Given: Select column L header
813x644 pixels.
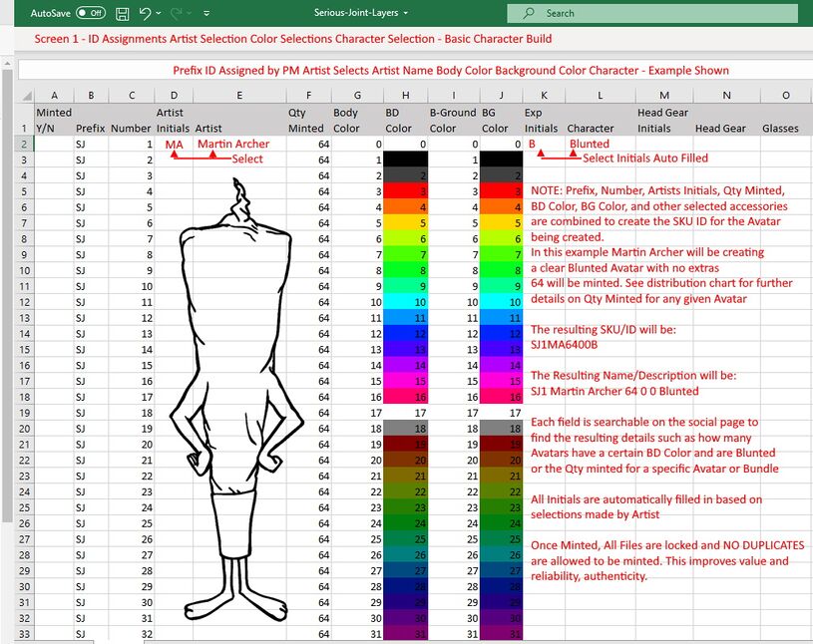Looking at the screenshot, I should [600, 96].
